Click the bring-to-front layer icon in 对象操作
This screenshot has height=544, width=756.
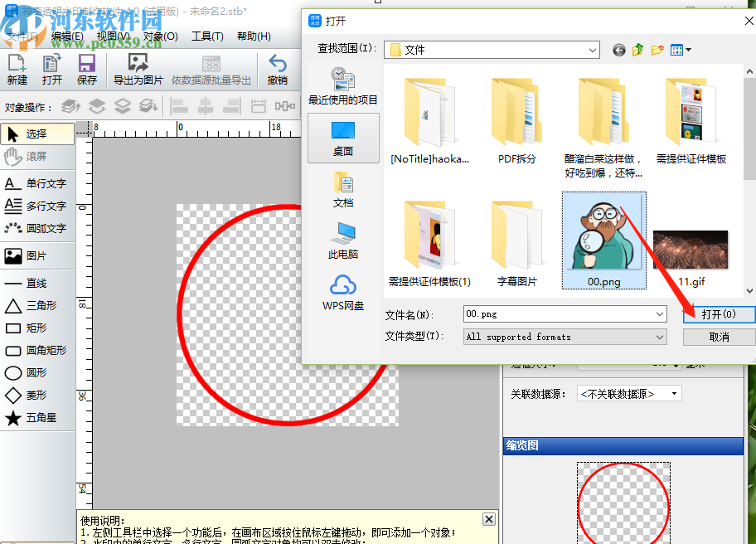click(x=71, y=106)
